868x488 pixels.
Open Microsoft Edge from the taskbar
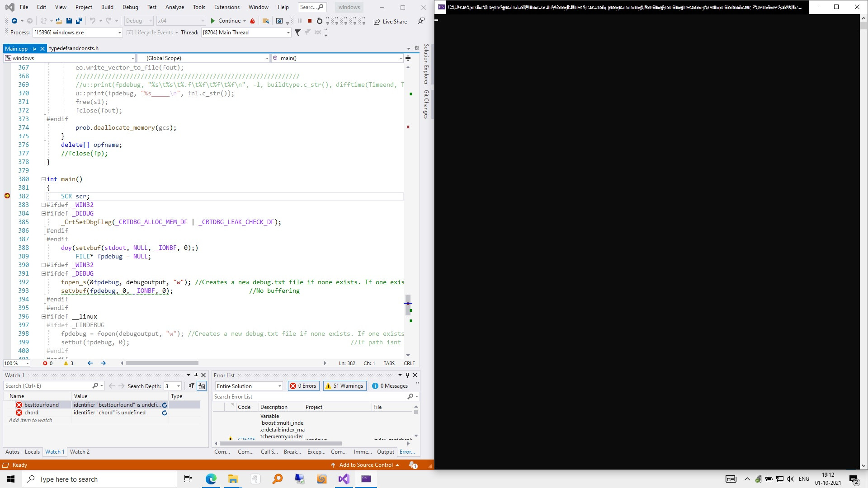[x=211, y=479]
